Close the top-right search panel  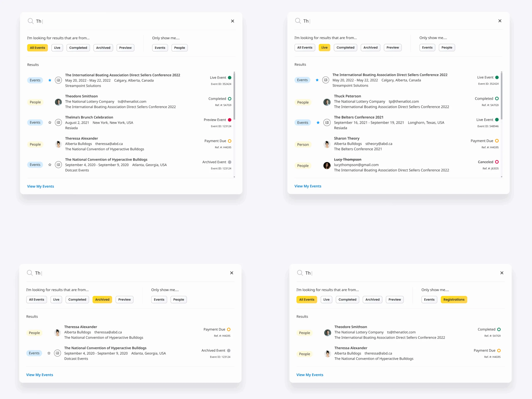[500, 21]
